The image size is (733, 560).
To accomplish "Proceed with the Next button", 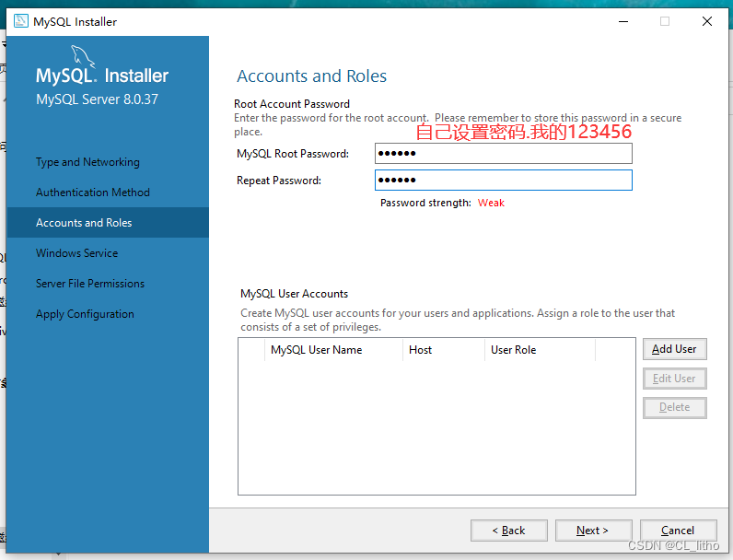I will pos(593,531).
